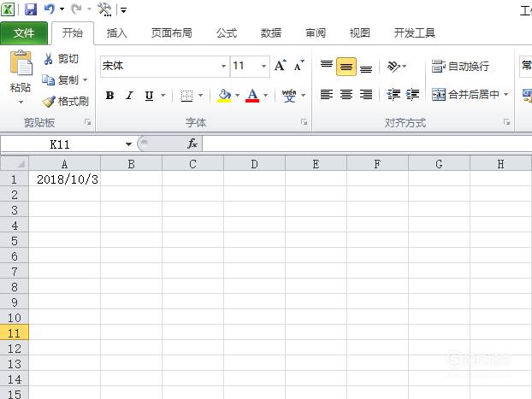
Task: Switch to the 开发工具 tab
Action: click(415, 33)
